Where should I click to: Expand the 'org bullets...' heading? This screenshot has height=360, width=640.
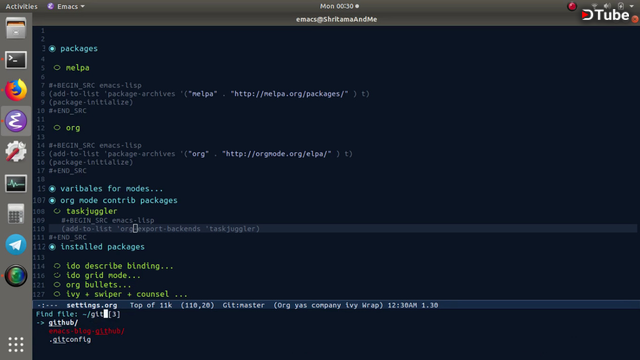98,284
